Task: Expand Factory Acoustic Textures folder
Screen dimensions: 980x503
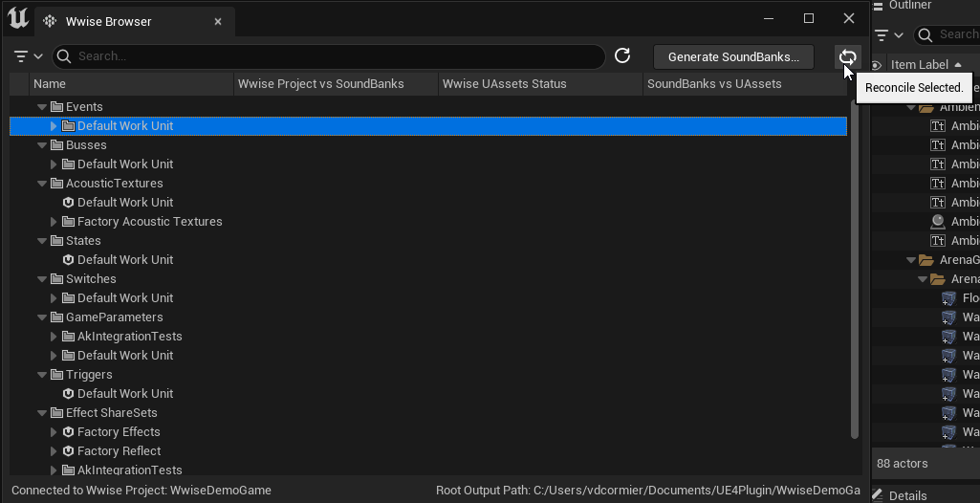Action: 54,222
